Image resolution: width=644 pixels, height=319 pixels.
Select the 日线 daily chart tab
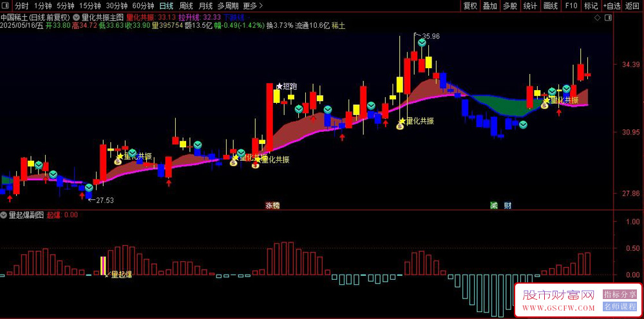pos(166,6)
